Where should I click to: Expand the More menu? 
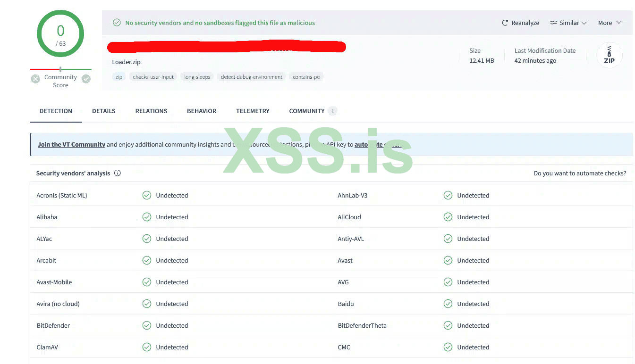pyautogui.click(x=610, y=23)
